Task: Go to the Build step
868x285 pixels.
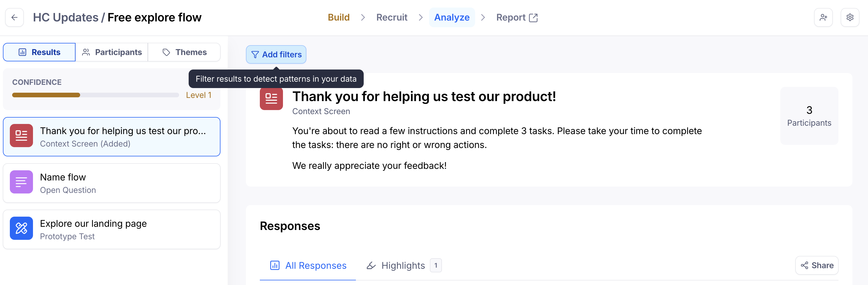Action: 339,18
